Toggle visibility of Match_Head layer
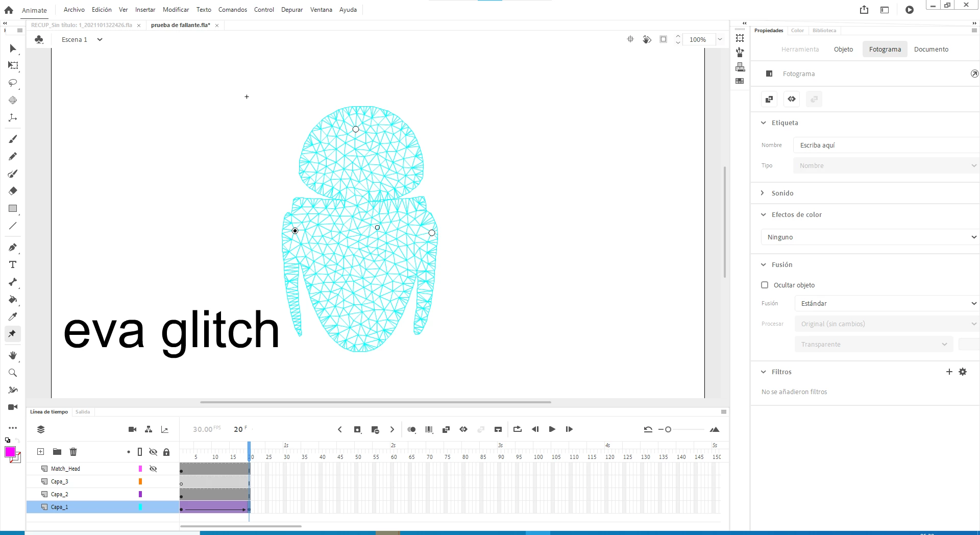This screenshot has width=980, height=535. 153,469
